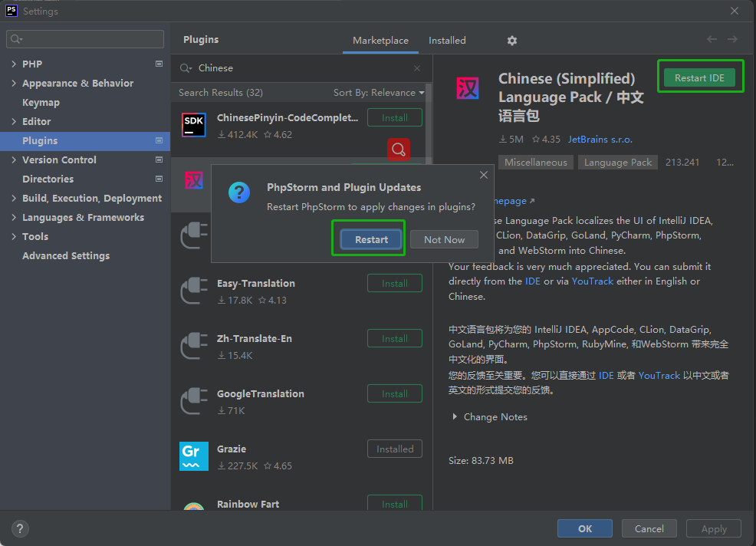Viewport: 756px width, 546px height.
Task: Expand Version Control settings
Action: pos(14,160)
